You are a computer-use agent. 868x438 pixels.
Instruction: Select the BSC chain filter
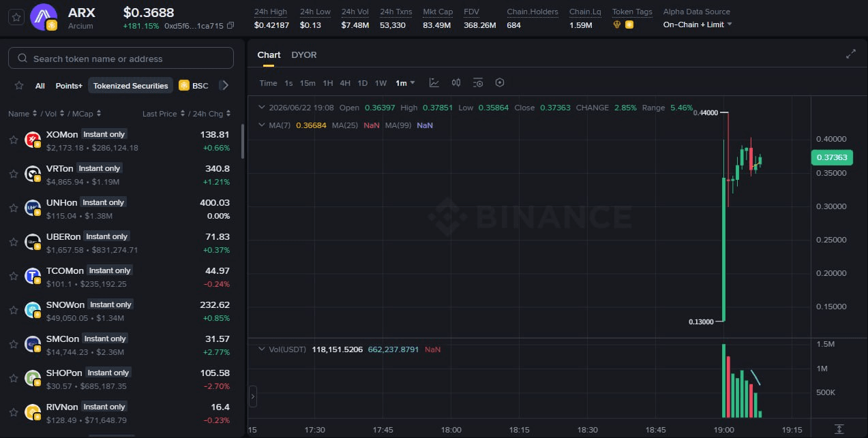point(194,86)
